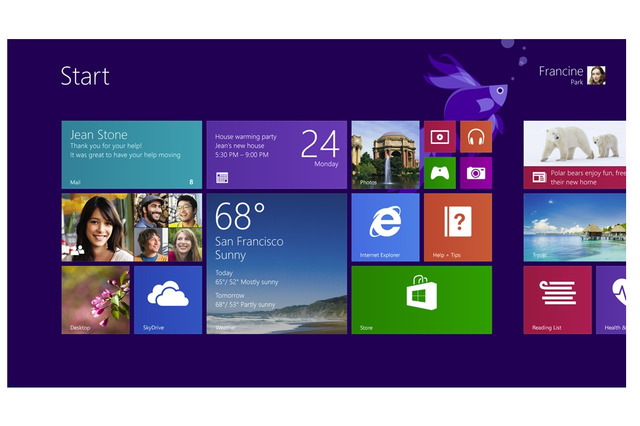Viewport: 640px width, 426px height.
Task: Switch to the Desktop tile
Action: 95,299
